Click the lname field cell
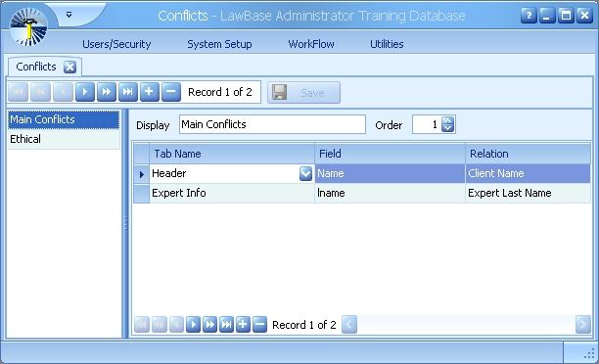 point(390,193)
